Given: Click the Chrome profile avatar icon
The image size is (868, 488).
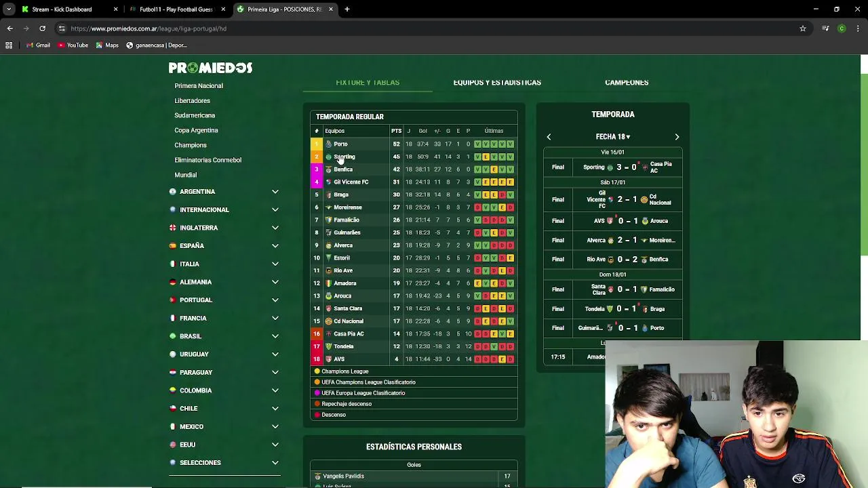Looking at the screenshot, I should coord(842,28).
